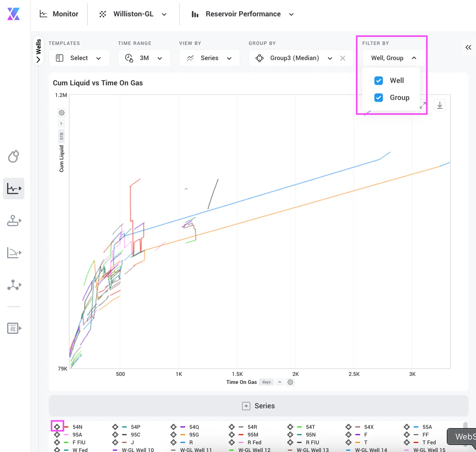The image size is (476, 452).
Task: Open the Monitor menu
Action: click(x=59, y=14)
